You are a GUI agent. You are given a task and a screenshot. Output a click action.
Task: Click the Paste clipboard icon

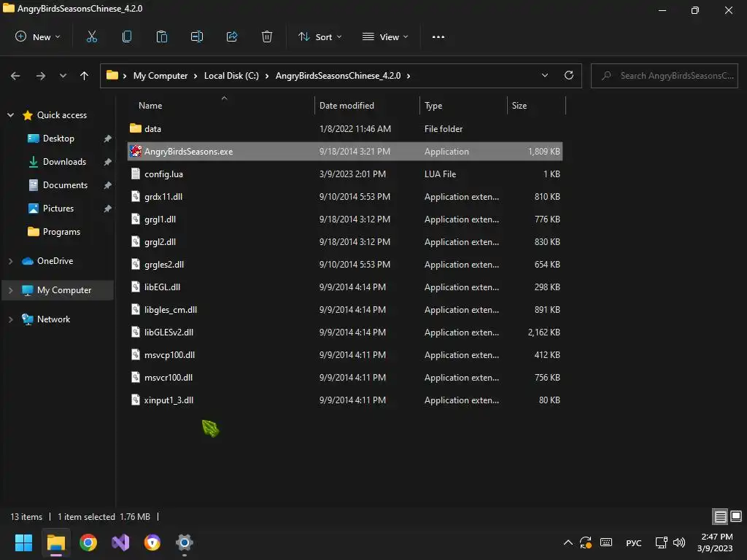(161, 36)
